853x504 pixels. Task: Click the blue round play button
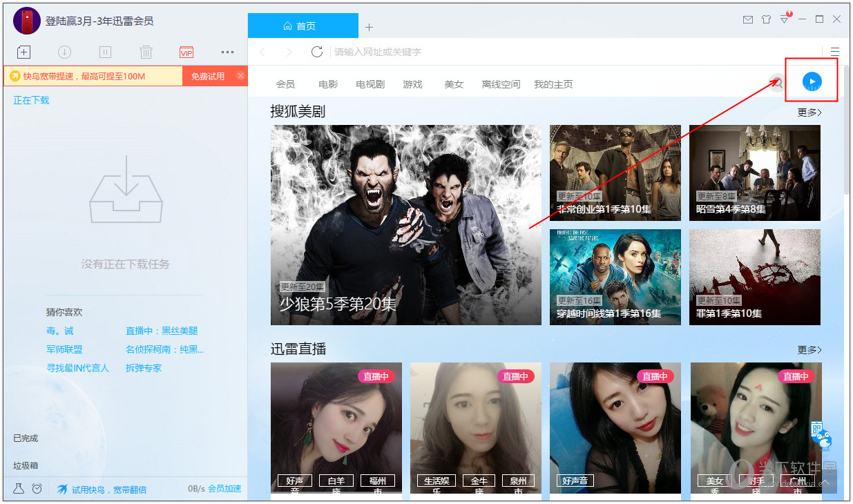pos(812,81)
